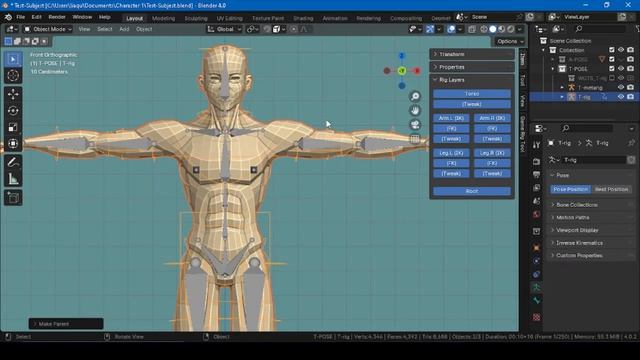Hide T-POSE collection via eye icon

[x=621, y=69]
